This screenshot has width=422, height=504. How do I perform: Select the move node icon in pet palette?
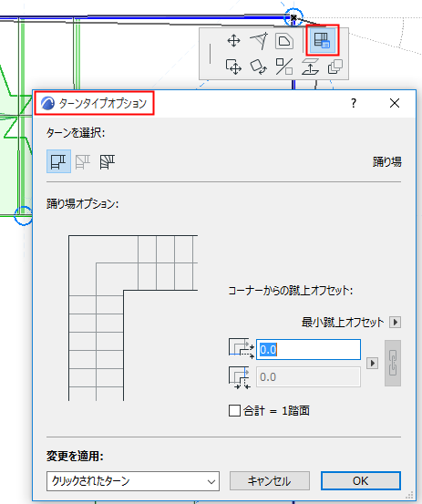233,41
